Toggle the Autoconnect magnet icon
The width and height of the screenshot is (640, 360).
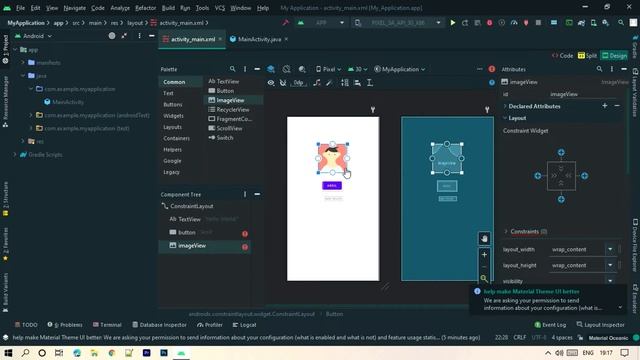click(283, 83)
